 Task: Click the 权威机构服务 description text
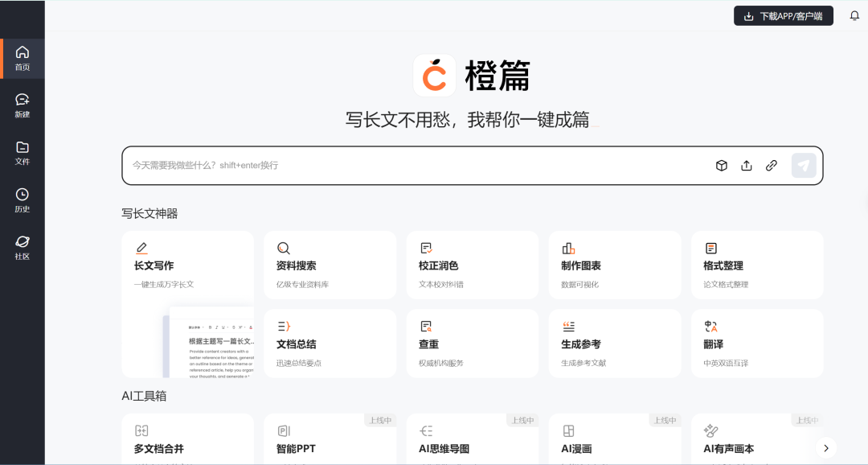[x=441, y=363]
